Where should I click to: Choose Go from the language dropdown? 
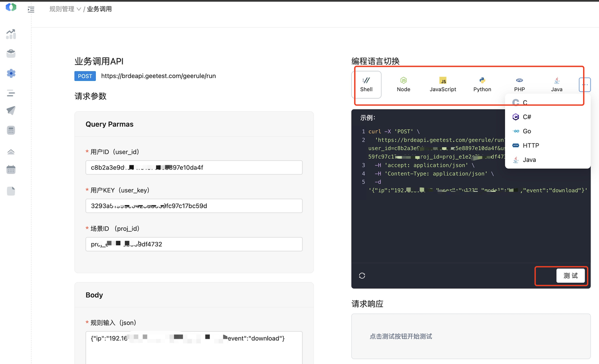click(548, 131)
